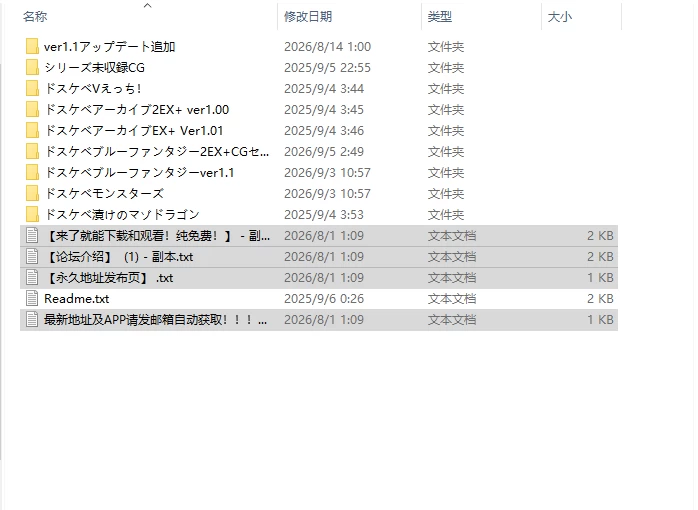Select folder name ver1.1アップデート追加
This screenshot has height=510, width=698.
[110, 46]
